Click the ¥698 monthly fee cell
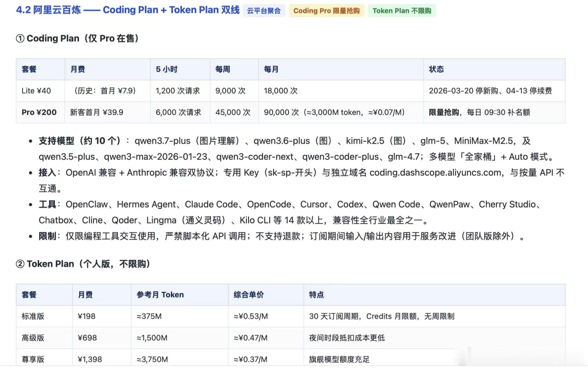Screen dimensions: 588x371 102,338
